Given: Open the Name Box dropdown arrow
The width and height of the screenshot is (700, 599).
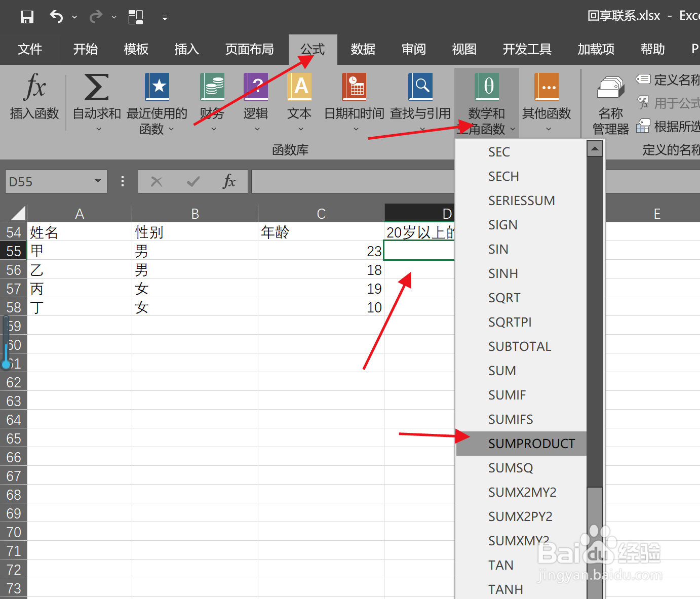Looking at the screenshot, I should 98,181.
